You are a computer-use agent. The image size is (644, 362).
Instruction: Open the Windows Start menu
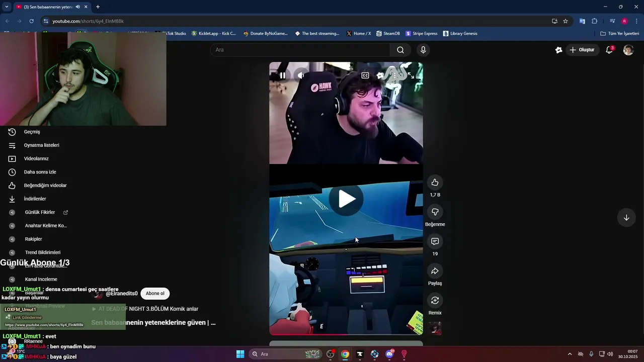240,354
